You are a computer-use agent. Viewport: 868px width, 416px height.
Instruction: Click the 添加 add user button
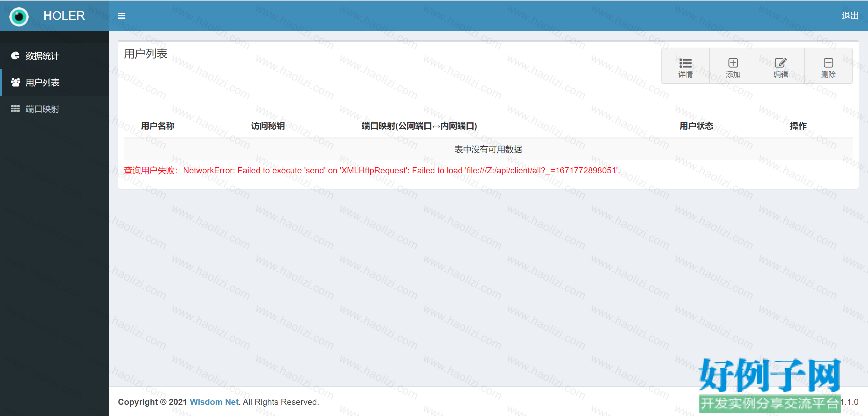(733, 66)
